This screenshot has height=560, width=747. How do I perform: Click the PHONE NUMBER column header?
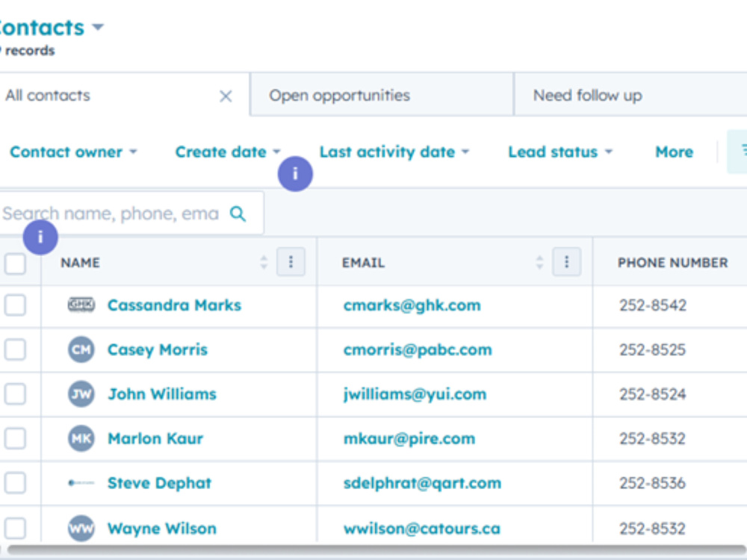click(673, 263)
